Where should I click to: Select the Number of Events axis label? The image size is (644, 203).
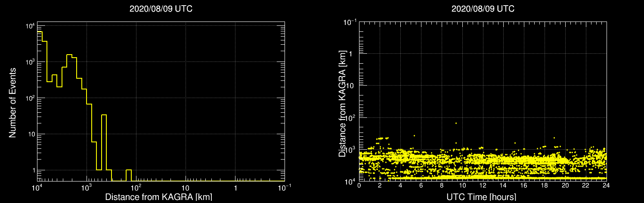click(12, 102)
